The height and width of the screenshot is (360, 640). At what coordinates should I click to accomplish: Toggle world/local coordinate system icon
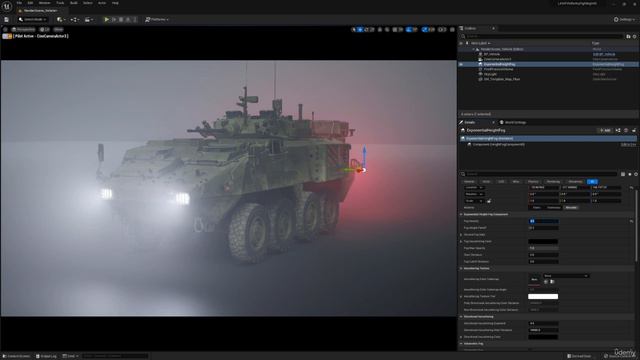click(x=380, y=29)
